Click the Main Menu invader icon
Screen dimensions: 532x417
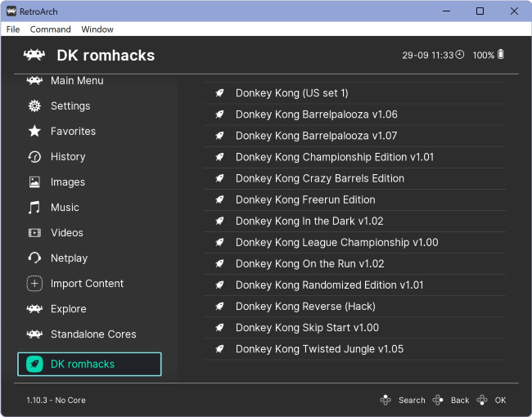click(x=34, y=81)
